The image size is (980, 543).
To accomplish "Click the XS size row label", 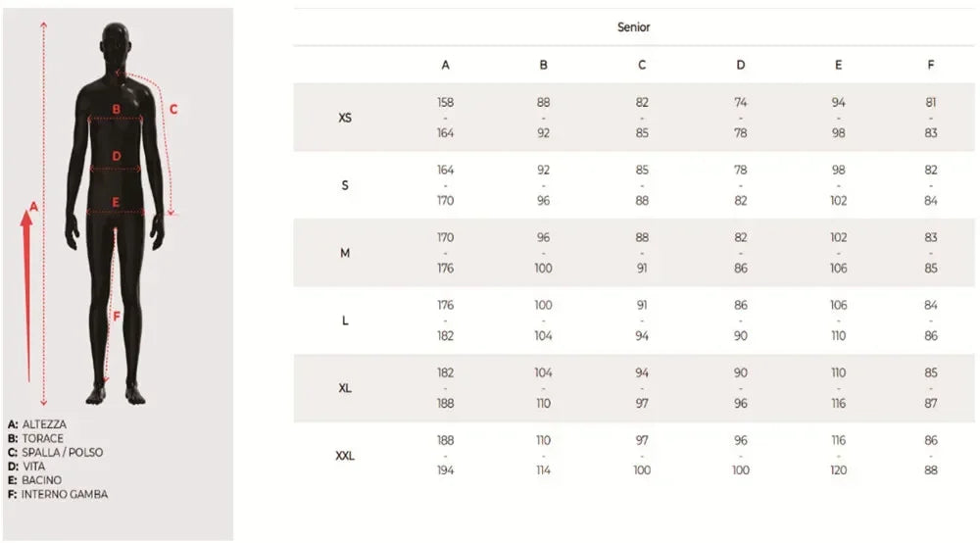I will [x=345, y=118].
